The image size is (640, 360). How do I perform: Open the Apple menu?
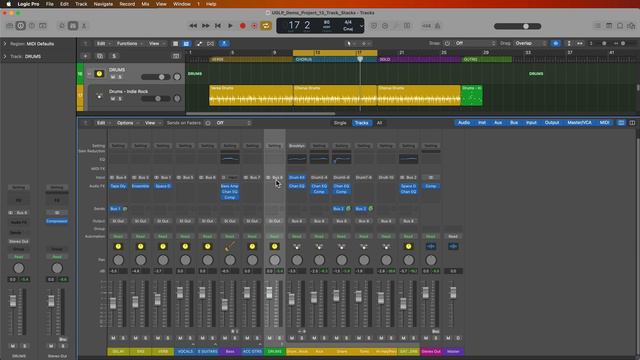tap(9, 4)
